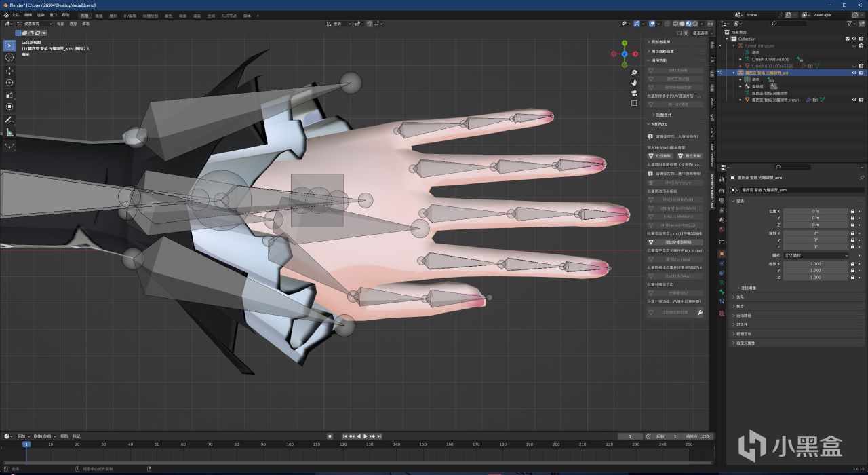Open the Object properties tab icon
Screen dimensions: 868x475
pyautogui.click(x=722, y=253)
